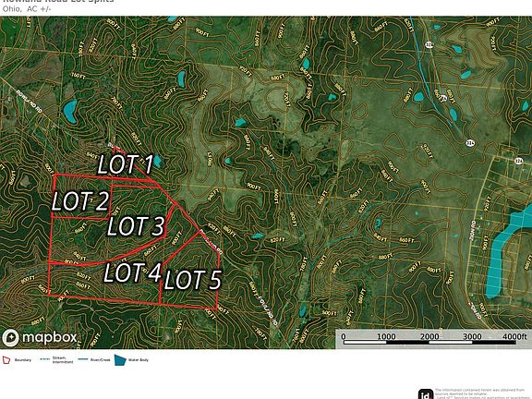The width and height of the screenshot is (532, 399).
Task: Click the 0 mark on scale bar
Action: pyautogui.click(x=344, y=336)
